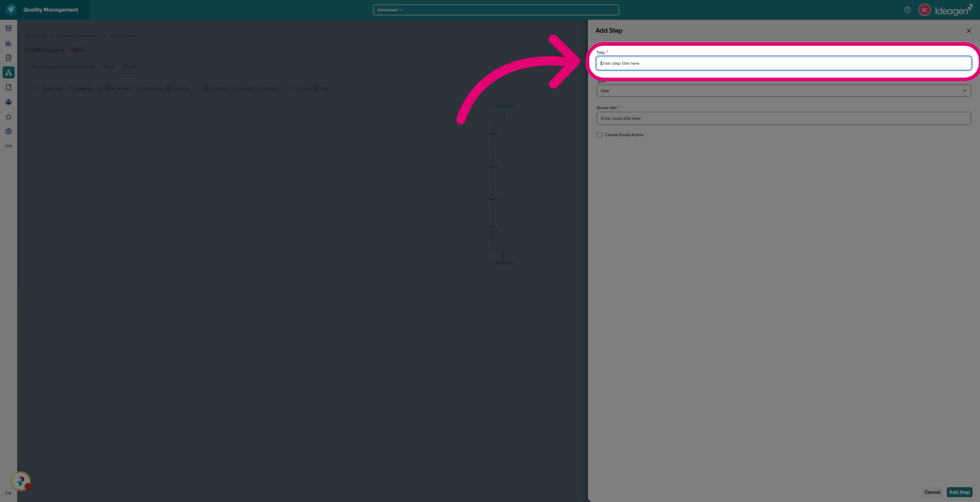This screenshot has height=502, width=980.
Task: Switch to the Steps tab
Action: click(109, 67)
